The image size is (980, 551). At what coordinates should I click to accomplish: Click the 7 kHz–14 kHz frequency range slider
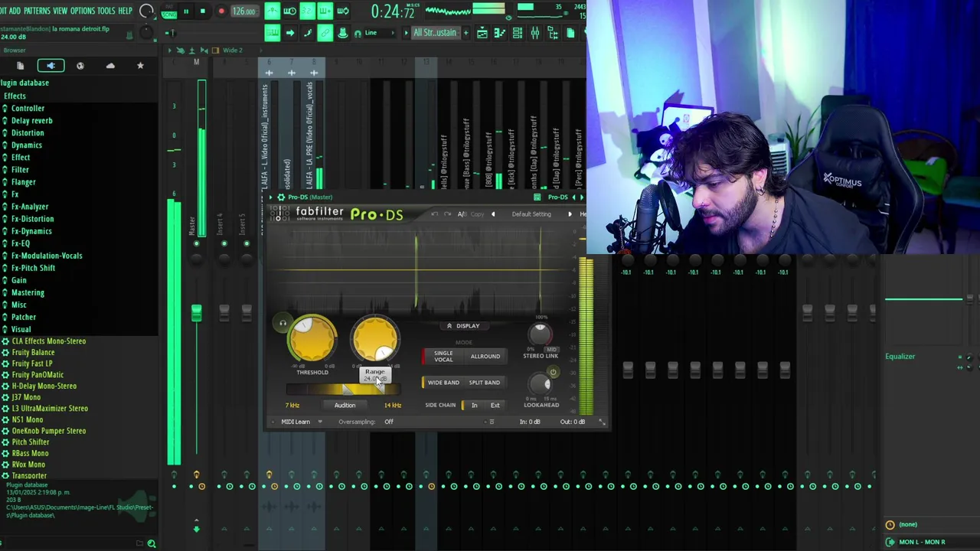click(x=345, y=390)
